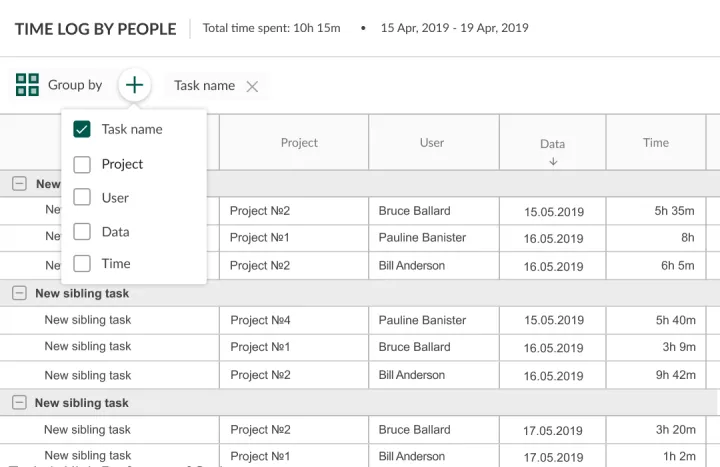
Task: Click the Project column header
Action: click(x=299, y=143)
